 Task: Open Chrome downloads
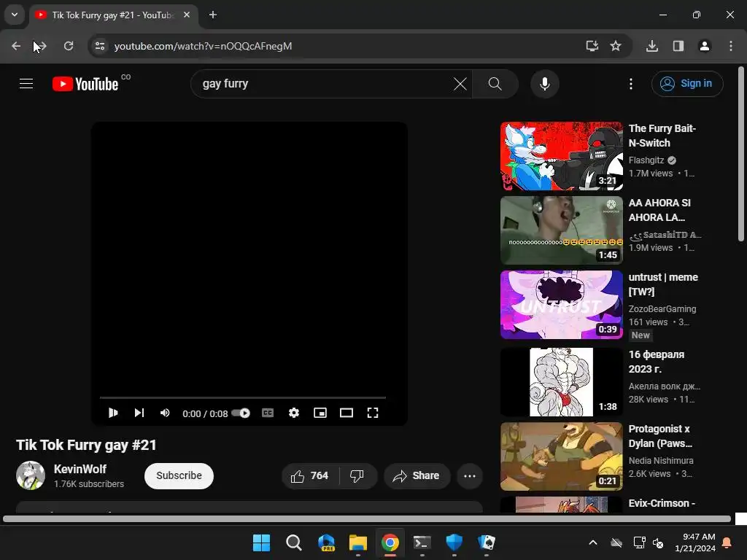click(652, 46)
